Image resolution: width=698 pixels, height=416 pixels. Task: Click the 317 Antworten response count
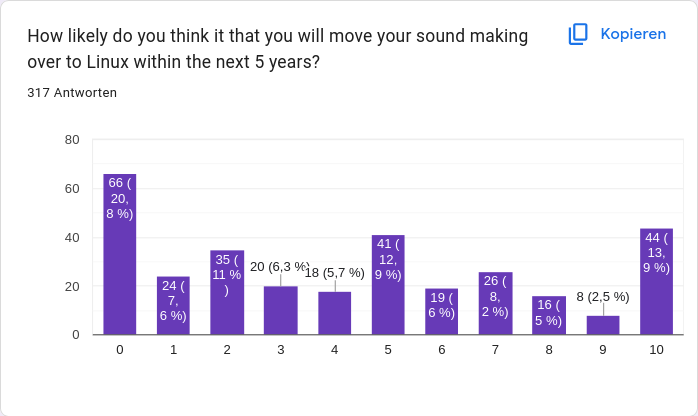coord(72,93)
